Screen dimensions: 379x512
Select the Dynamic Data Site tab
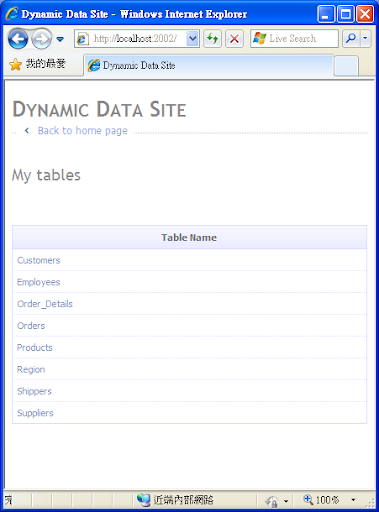209,65
